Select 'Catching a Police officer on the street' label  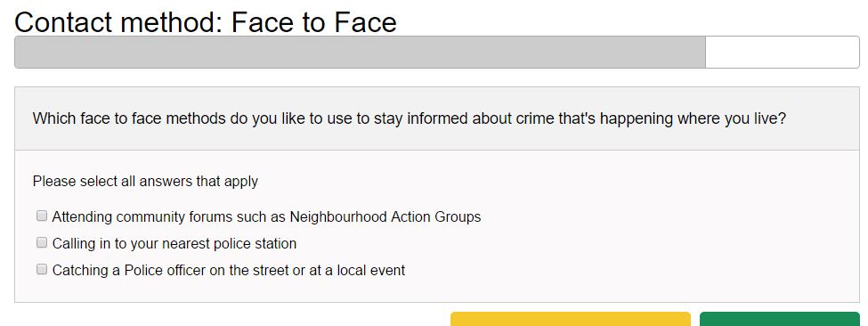[x=229, y=270]
